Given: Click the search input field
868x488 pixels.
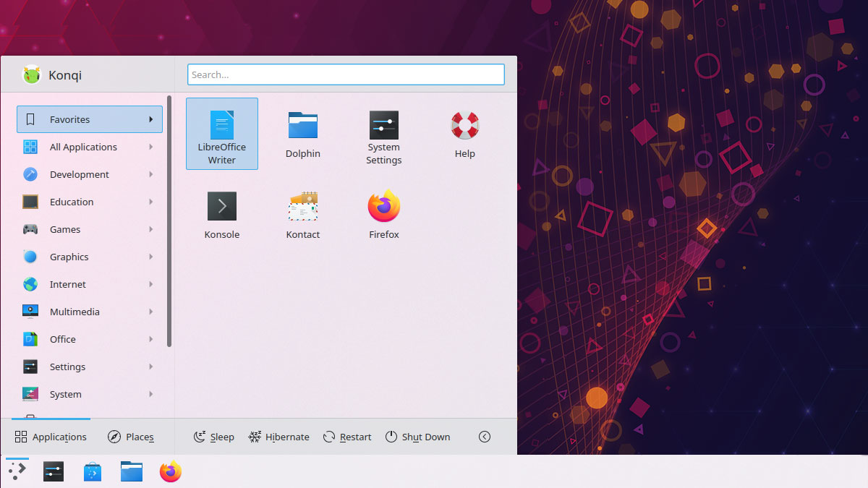Looking at the screenshot, I should [x=346, y=74].
